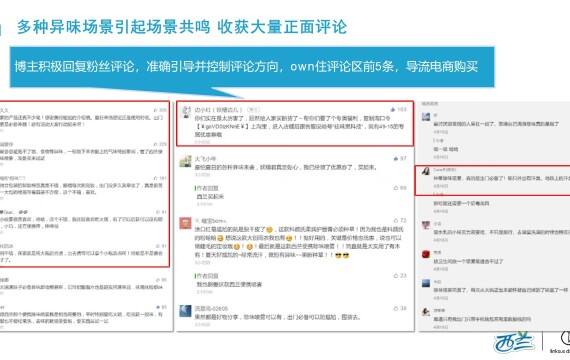
Task: Click thumbs-up icon on the long emoji comment
Action: click(396, 220)
